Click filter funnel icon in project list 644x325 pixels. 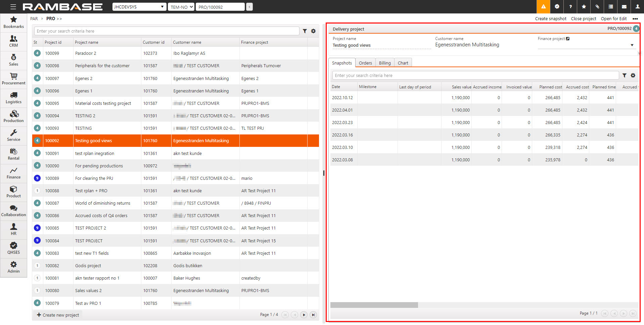[305, 31]
